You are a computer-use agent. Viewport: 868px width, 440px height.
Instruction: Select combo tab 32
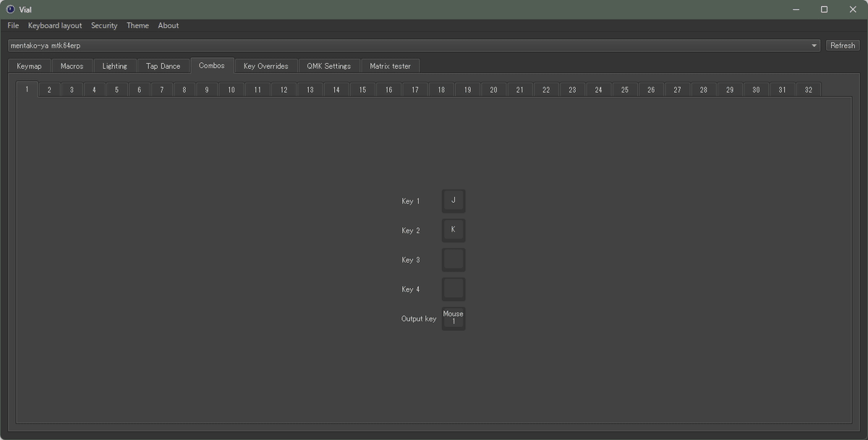tap(809, 90)
